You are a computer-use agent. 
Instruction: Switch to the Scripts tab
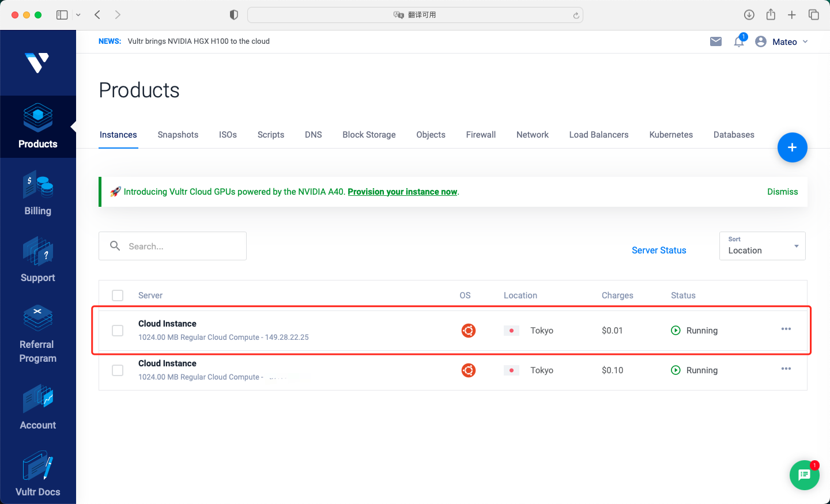coord(271,135)
